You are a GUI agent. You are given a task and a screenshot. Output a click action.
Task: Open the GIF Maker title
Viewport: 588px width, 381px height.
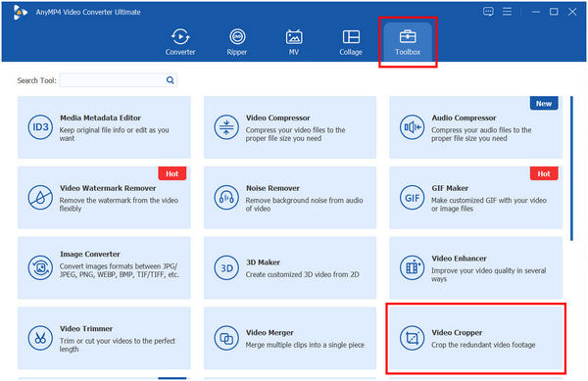[x=450, y=188]
